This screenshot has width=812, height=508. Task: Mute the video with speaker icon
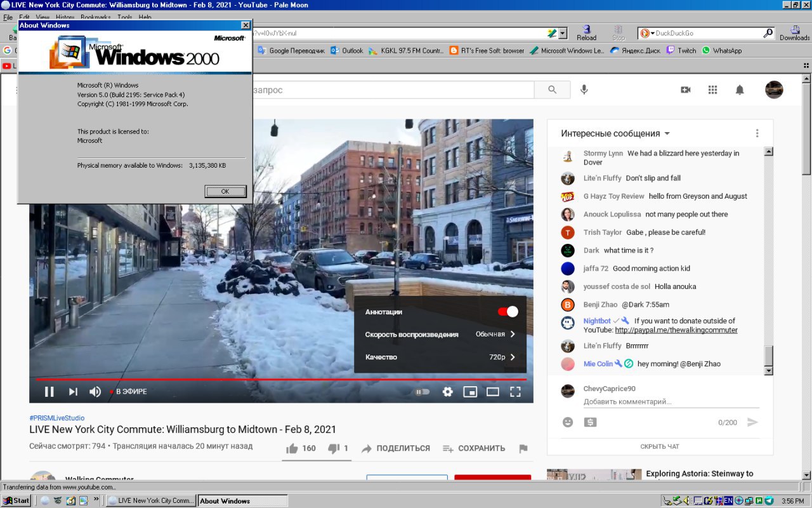(95, 392)
